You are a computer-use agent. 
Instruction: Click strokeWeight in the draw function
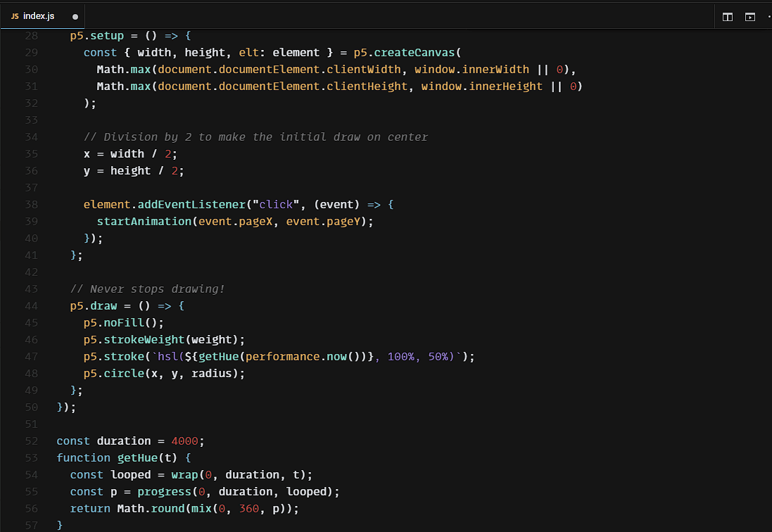(x=147, y=339)
